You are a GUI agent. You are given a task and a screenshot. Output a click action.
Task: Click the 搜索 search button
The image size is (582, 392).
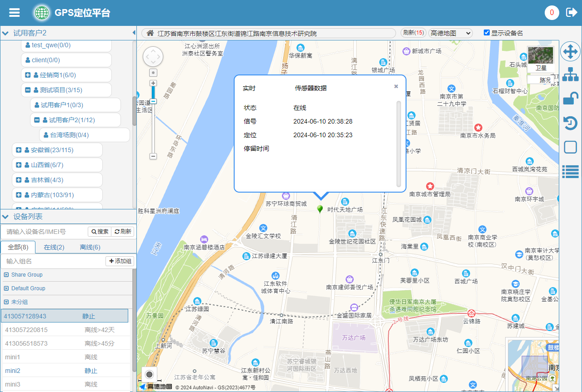100,232
